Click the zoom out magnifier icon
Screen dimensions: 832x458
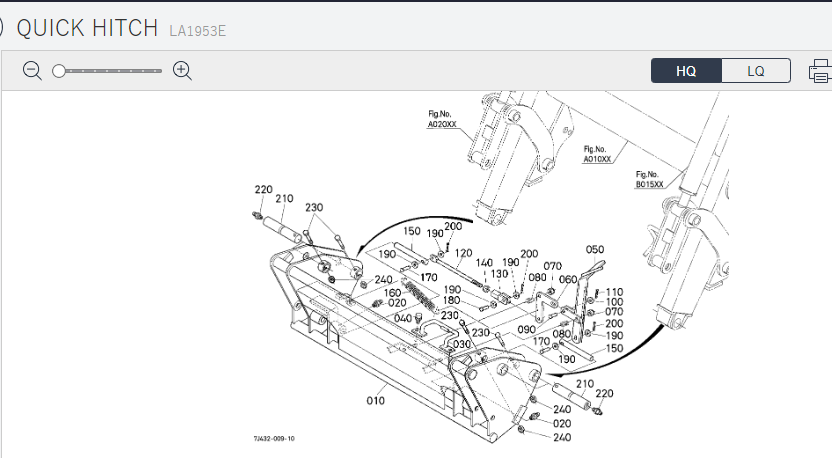[x=32, y=71]
